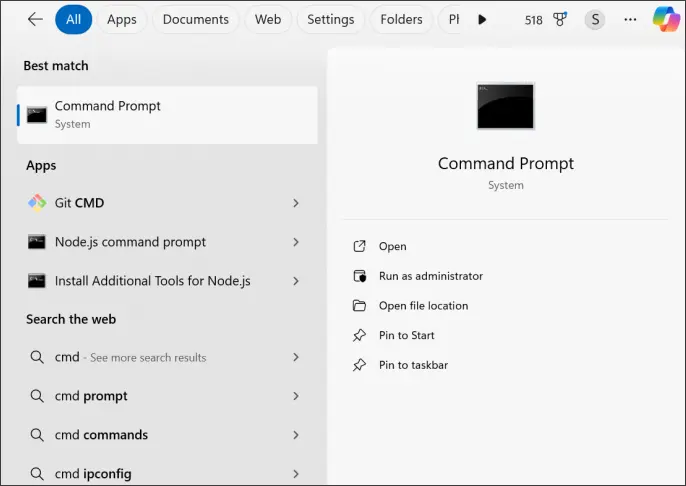
Task: Open Git CMD app result
Action: tap(167, 203)
